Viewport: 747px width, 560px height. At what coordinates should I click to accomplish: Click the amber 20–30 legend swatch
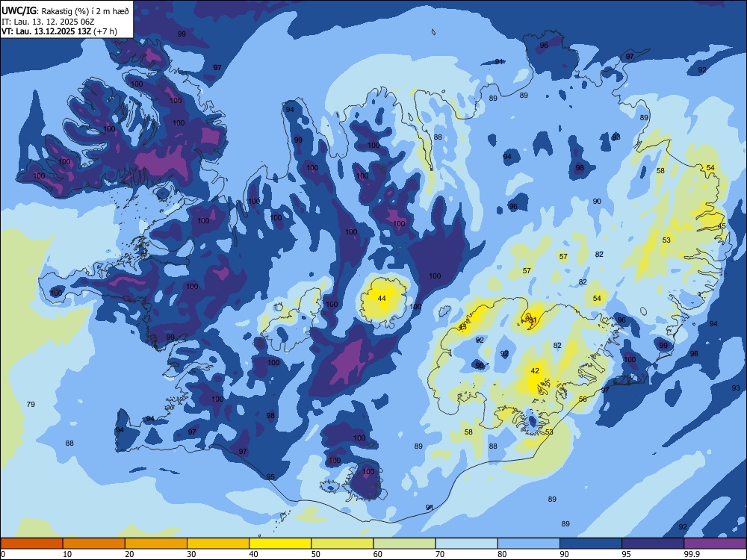coord(156,544)
